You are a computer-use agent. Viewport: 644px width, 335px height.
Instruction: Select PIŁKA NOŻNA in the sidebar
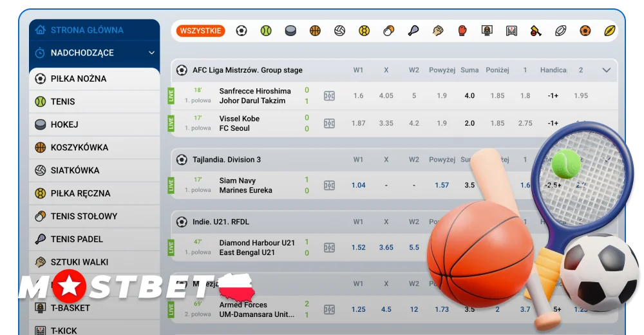pyautogui.click(x=95, y=79)
